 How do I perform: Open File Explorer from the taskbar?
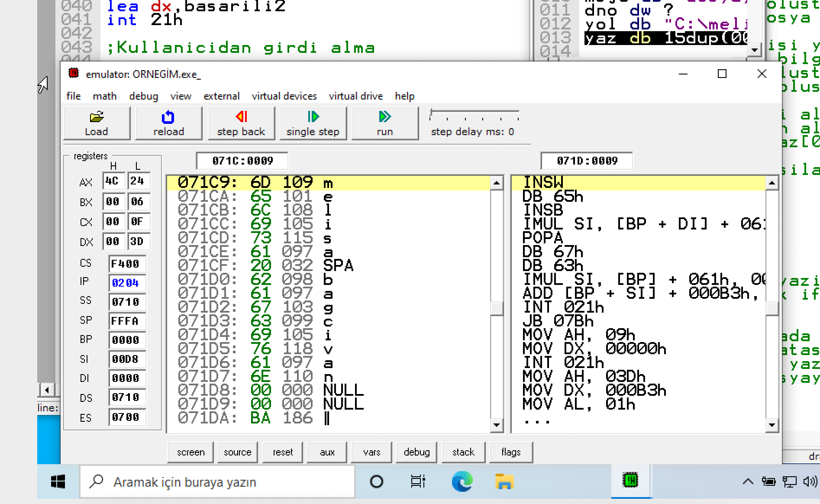click(503, 481)
